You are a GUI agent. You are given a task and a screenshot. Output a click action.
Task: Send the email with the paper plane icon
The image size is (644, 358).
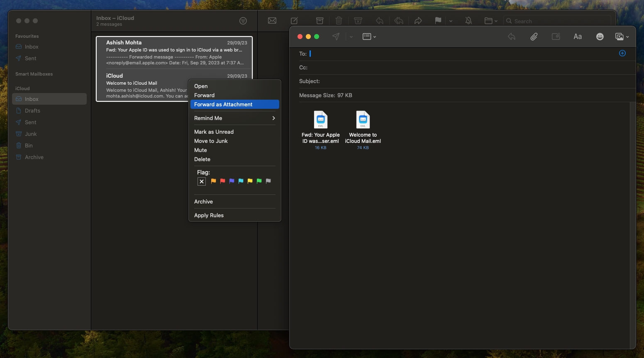336,37
